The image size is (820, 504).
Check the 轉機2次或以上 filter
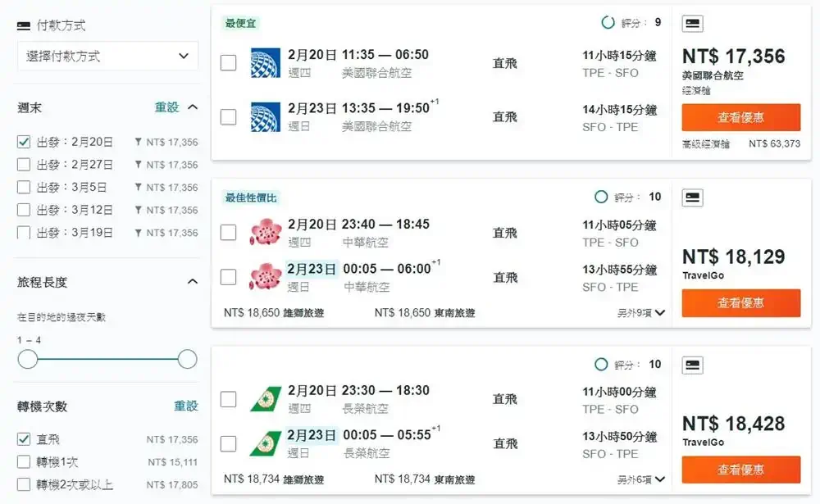(x=24, y=484)
